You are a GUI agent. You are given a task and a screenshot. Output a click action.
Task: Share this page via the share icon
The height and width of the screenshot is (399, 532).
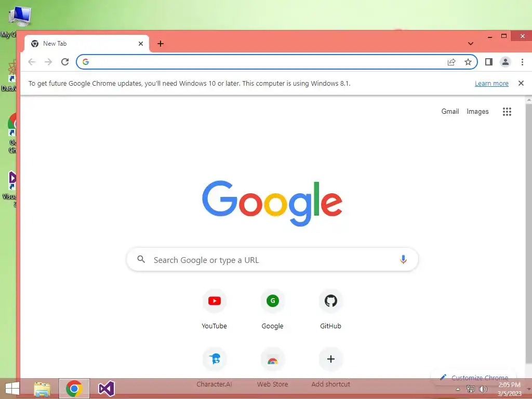click(451, 62)
